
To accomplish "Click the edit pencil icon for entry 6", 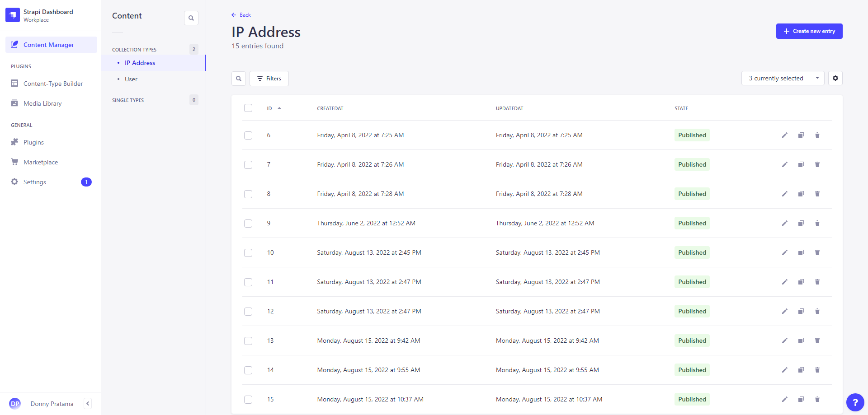I will pos(784,135).
